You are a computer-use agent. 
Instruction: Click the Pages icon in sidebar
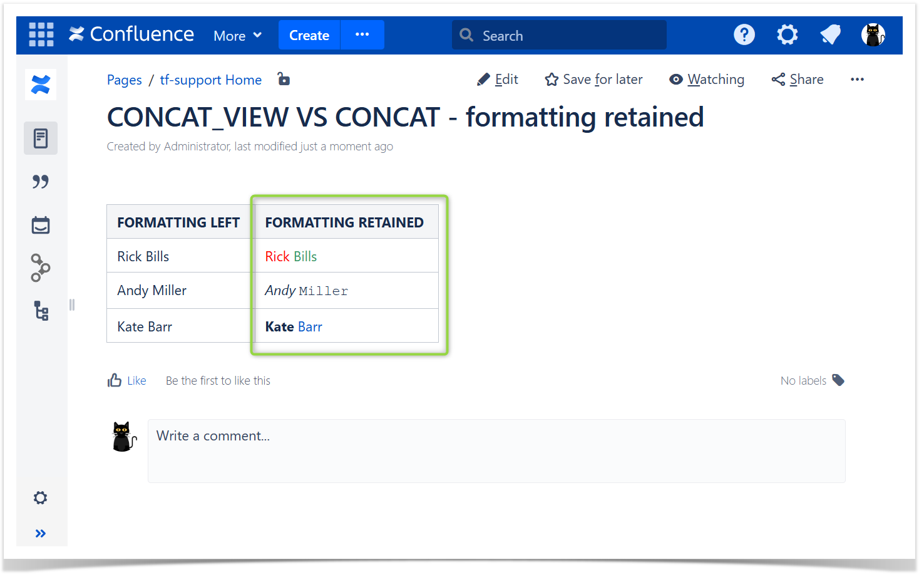click(41, 138)
